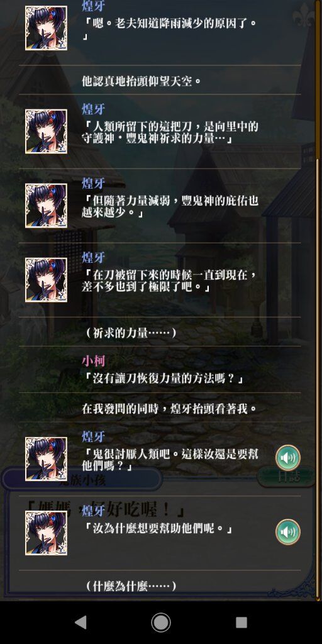The width and height of the screenshot is (322, 644).
Task: Select log entry (祈求的力量……)
Action: 131,333
